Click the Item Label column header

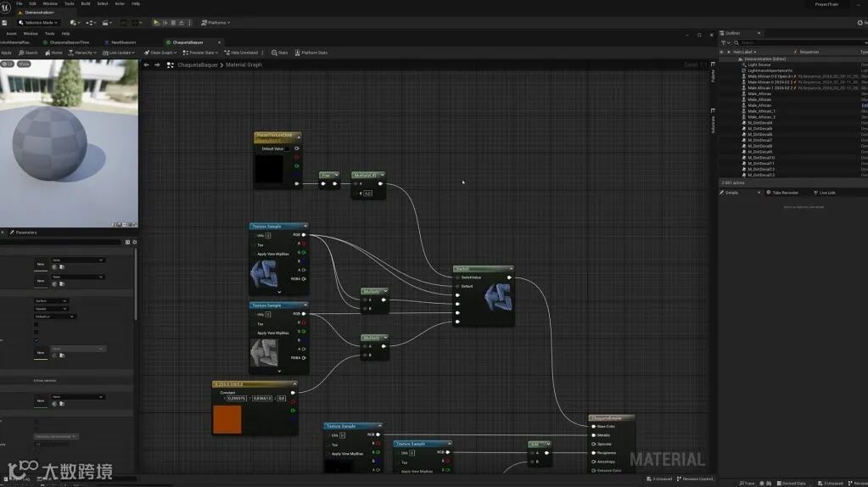click(x=744, y=52)
